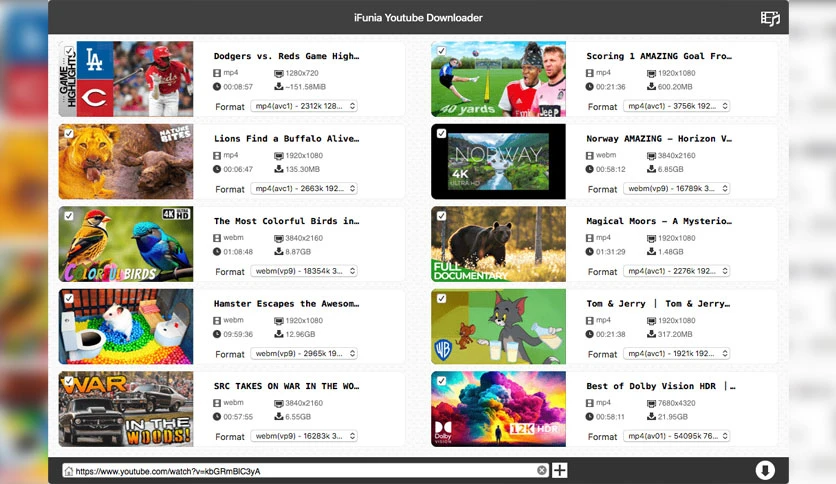Toggle the Norway 4K video checkbox
Viewport: 836px width, 484px height.
441,134
